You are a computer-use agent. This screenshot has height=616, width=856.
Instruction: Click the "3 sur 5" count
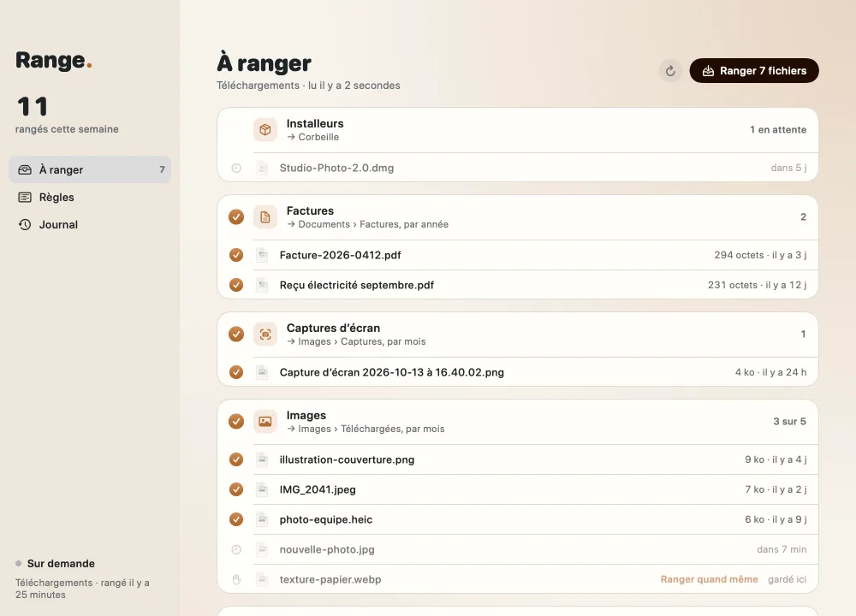point(789,421)
